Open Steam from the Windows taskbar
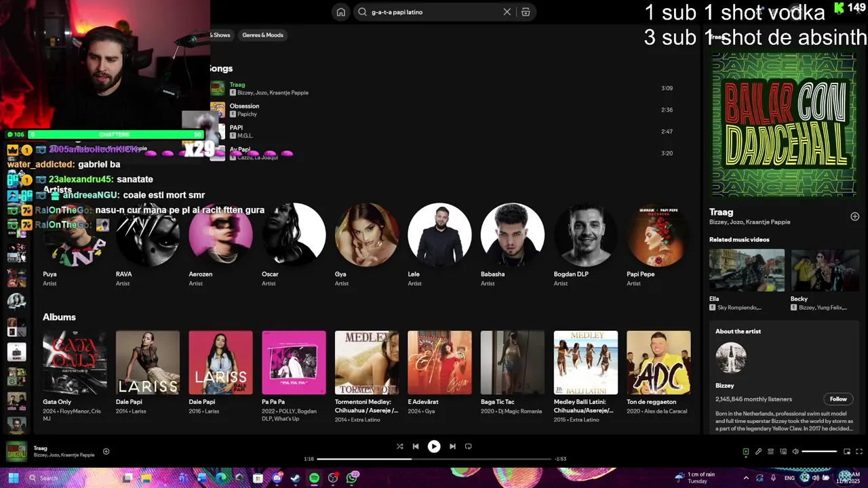Screen dimensions: 868x488 tap(296, 478)
